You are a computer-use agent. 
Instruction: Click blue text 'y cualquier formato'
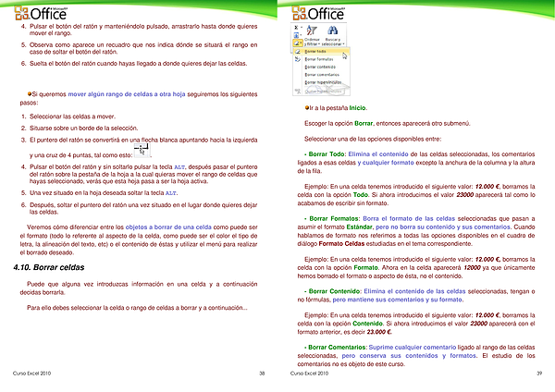click(x=386, y=163)
